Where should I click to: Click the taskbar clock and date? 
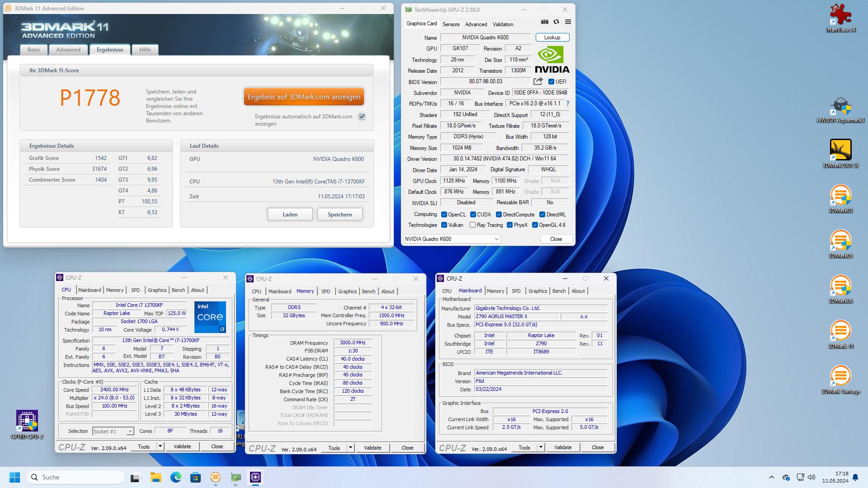(x=835, y=477)
